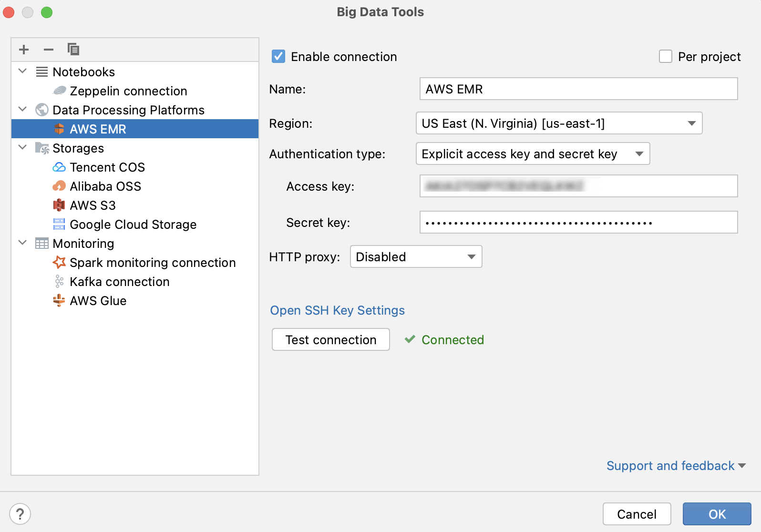
Task: Click the Kafka connection icon
Action: pos(59,282)
